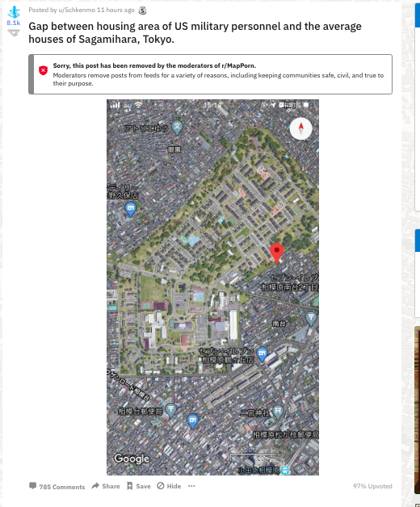Hide this post

(169, 486)
